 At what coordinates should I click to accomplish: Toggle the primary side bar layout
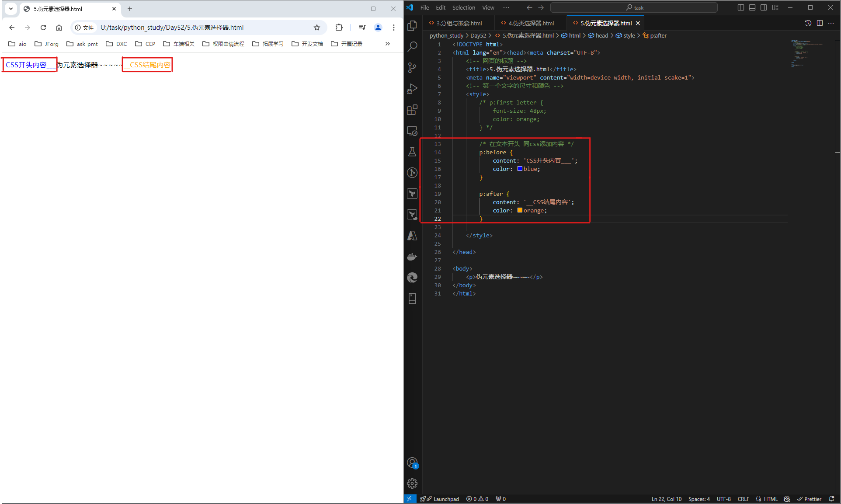click(x=740, y=7)
